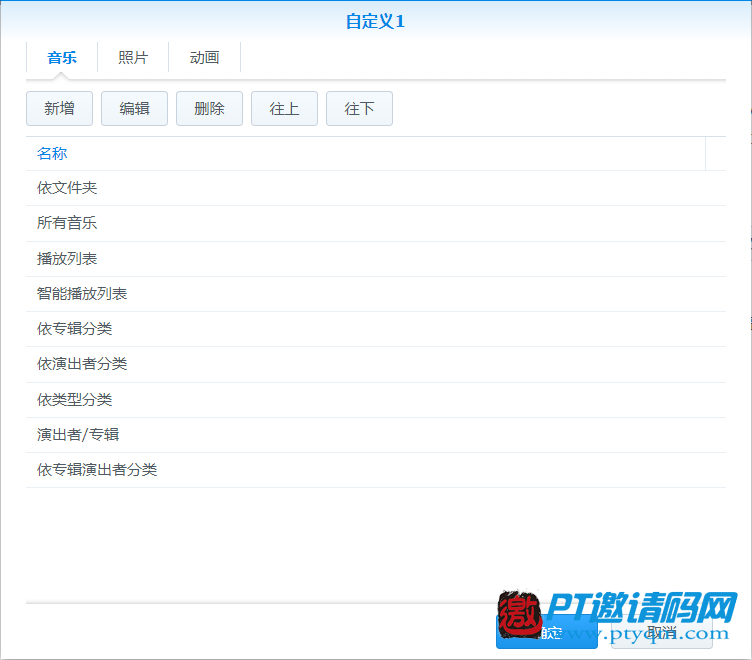Select the 动画 tab

[x=204, y=58]
